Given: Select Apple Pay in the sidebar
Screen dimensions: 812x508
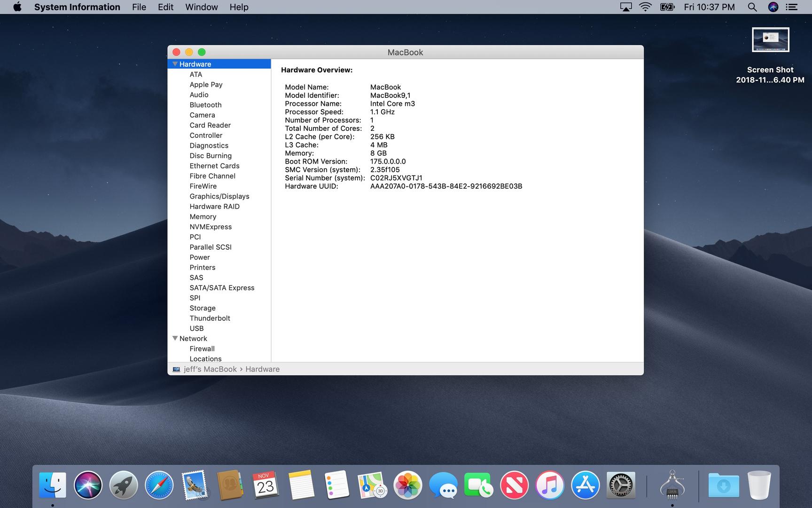Looking at the screenshot, I should (x=206, y=85).
